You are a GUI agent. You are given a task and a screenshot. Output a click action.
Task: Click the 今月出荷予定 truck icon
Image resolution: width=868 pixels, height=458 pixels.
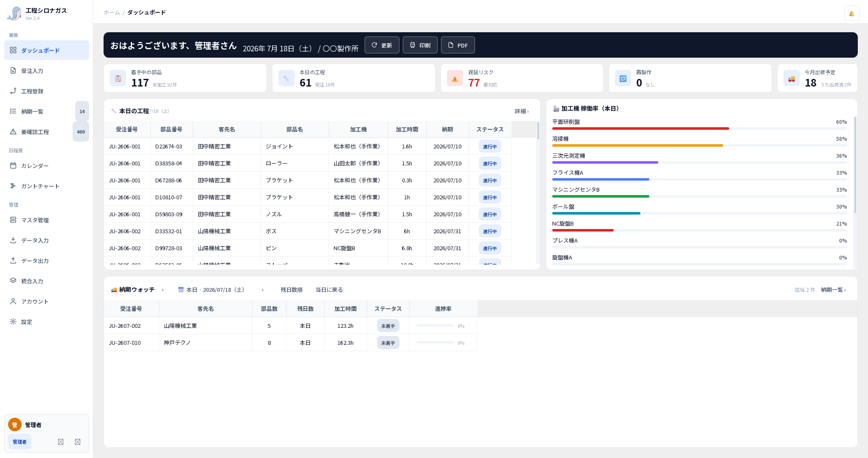click(x=792, y=78)
